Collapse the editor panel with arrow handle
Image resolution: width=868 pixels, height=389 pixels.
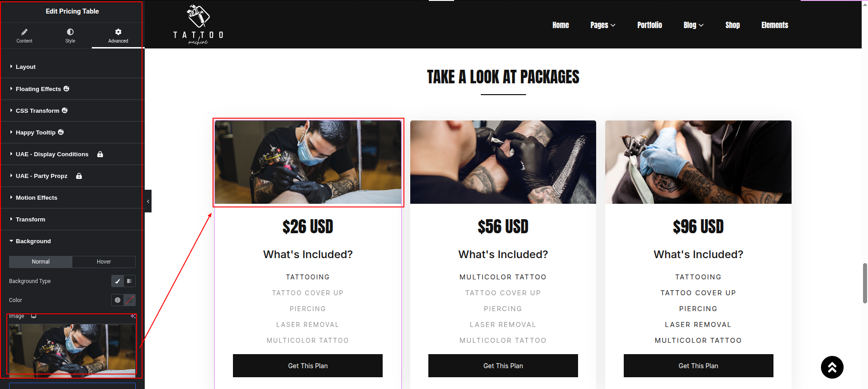click(148, 201)
